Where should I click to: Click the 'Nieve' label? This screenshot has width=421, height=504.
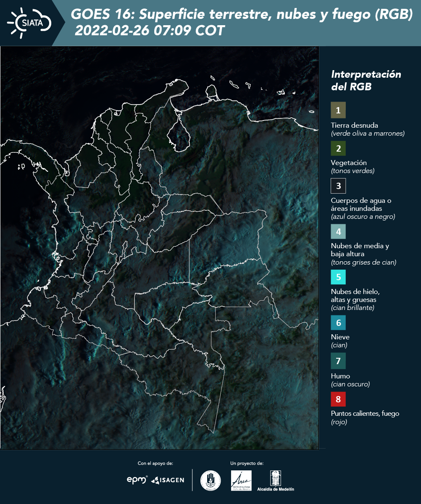[x=340, y=337]
